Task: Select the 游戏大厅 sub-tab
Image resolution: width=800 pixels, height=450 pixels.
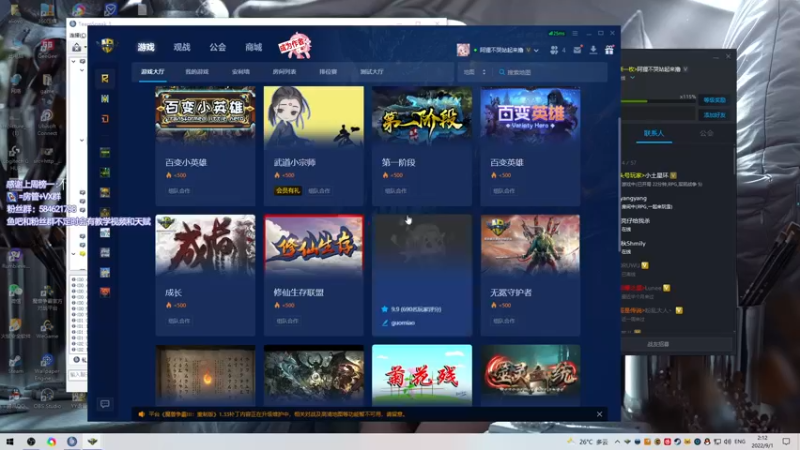Action: click(x=153, y=72)
